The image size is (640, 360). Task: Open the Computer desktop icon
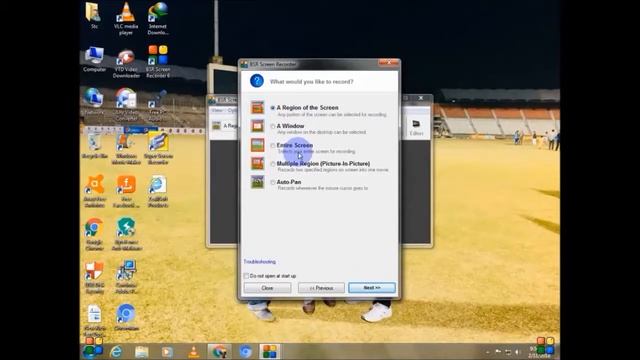(94, 59)
